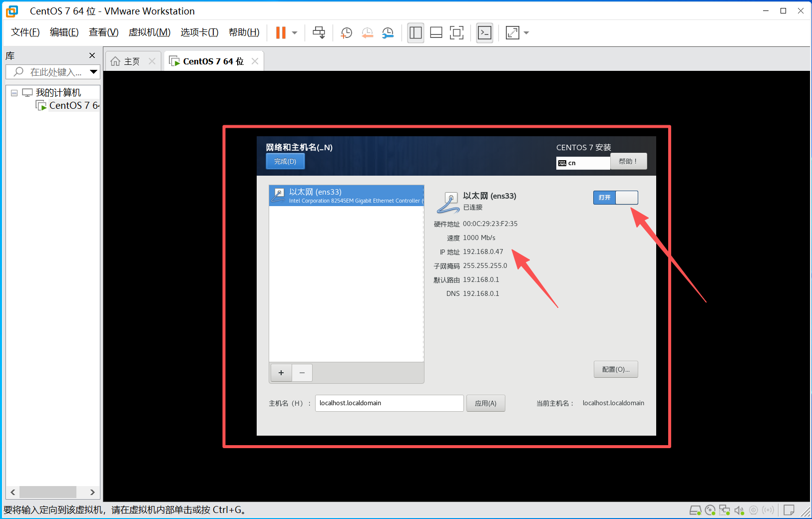Click the sound card status icon
The width and height of the screenshot is (812, 519).
[x=739, y=510]
